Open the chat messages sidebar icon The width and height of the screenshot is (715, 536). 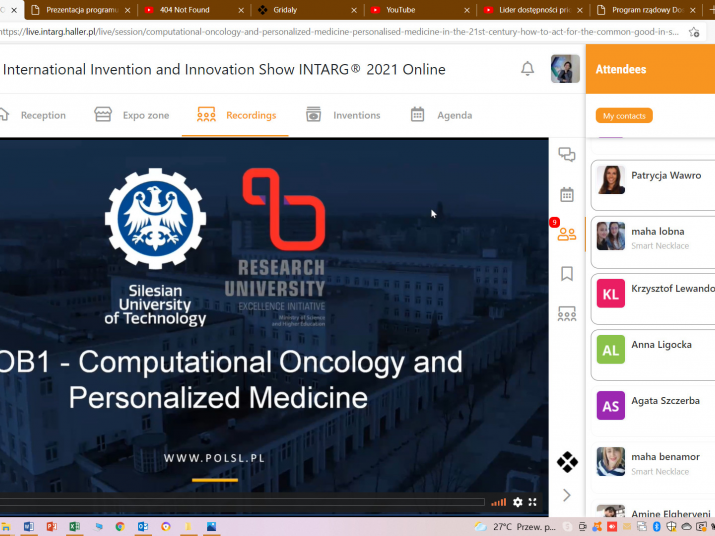(x=567, y=155)
